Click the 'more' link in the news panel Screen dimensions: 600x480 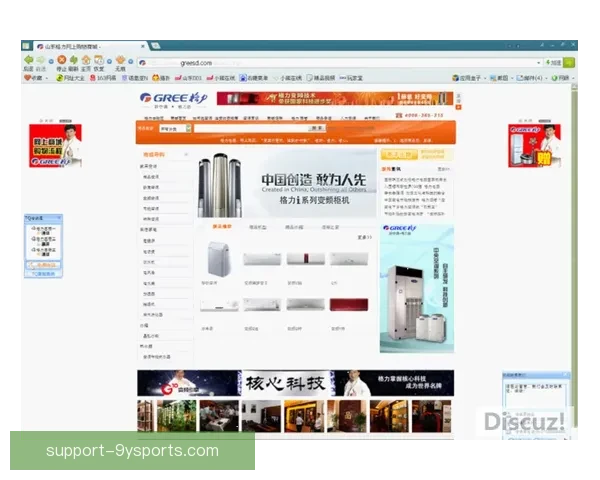point(443,169)
